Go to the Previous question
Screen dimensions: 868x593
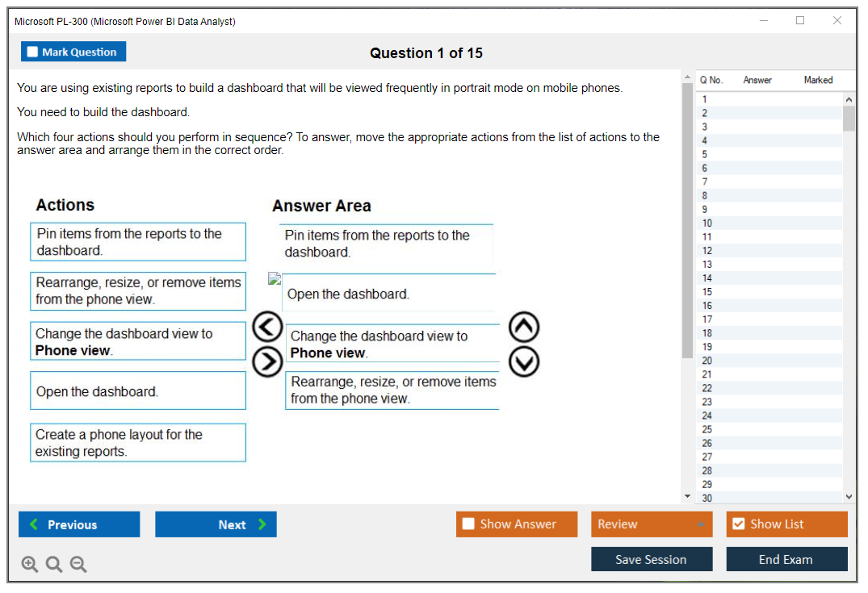tap(79, 524)
